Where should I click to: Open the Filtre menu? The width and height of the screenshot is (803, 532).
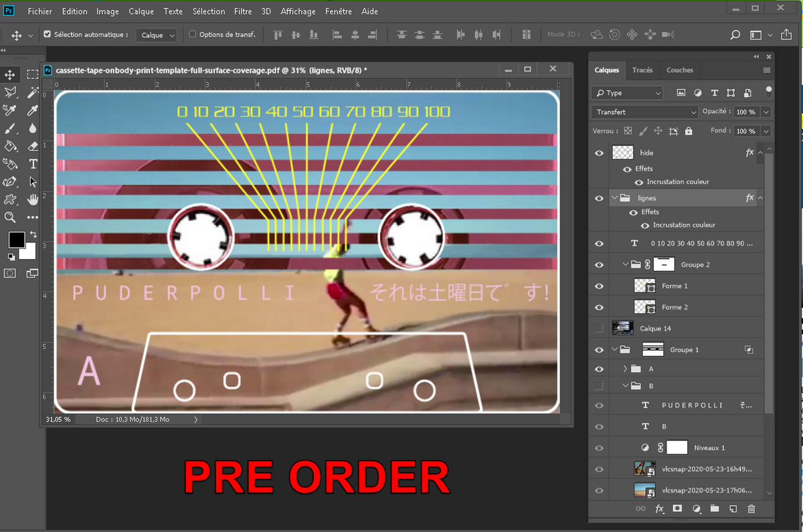point(243,11)
